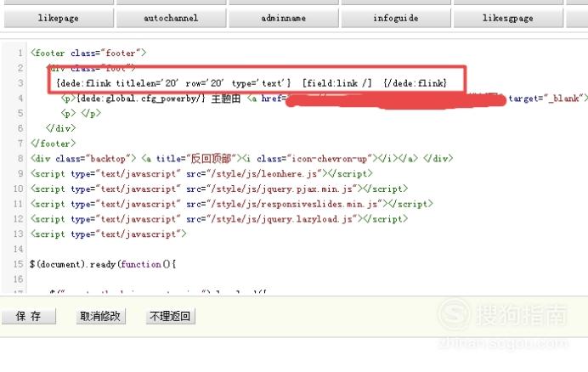Click the target="_blank" attribute on line 4
The height and width of the screenshot is (372, 588).
click(x=546, y=99)
